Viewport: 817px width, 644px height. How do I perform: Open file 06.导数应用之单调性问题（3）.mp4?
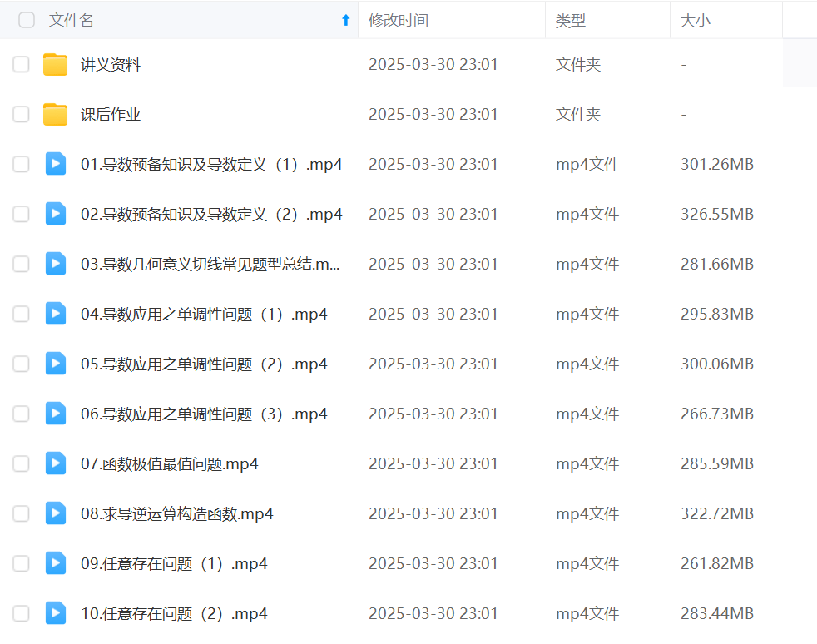(204, 414)
